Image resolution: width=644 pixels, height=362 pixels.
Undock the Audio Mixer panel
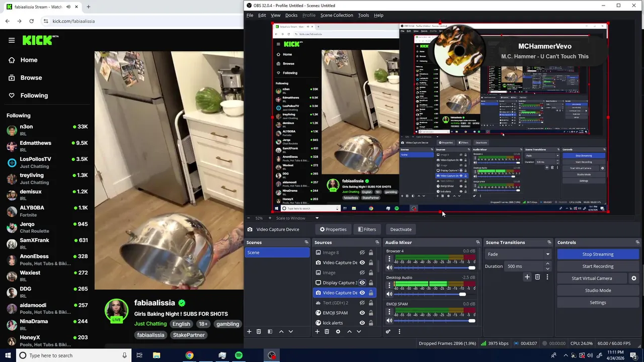click(477, 242)
